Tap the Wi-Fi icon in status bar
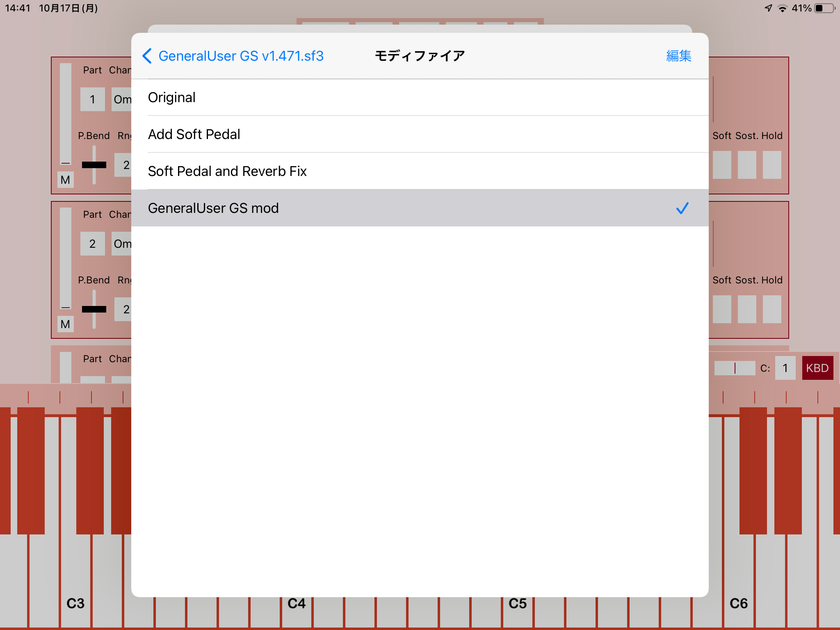 [x=783, y=8]
